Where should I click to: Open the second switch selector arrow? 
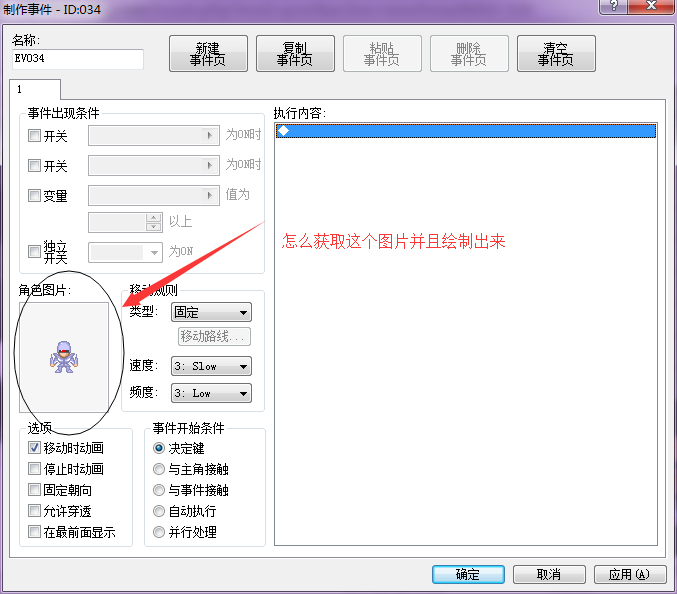click(209, 165)
